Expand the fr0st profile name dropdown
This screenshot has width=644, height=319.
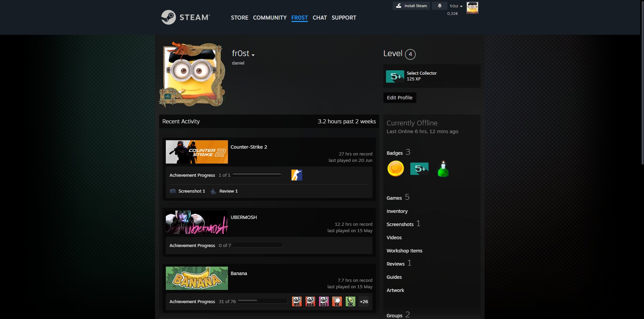pos(253,55)
